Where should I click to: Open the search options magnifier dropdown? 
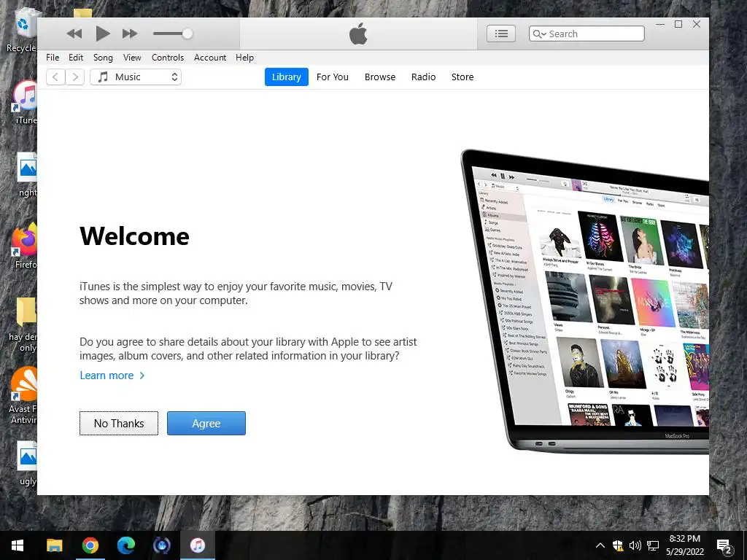click(x=539, y=34)
